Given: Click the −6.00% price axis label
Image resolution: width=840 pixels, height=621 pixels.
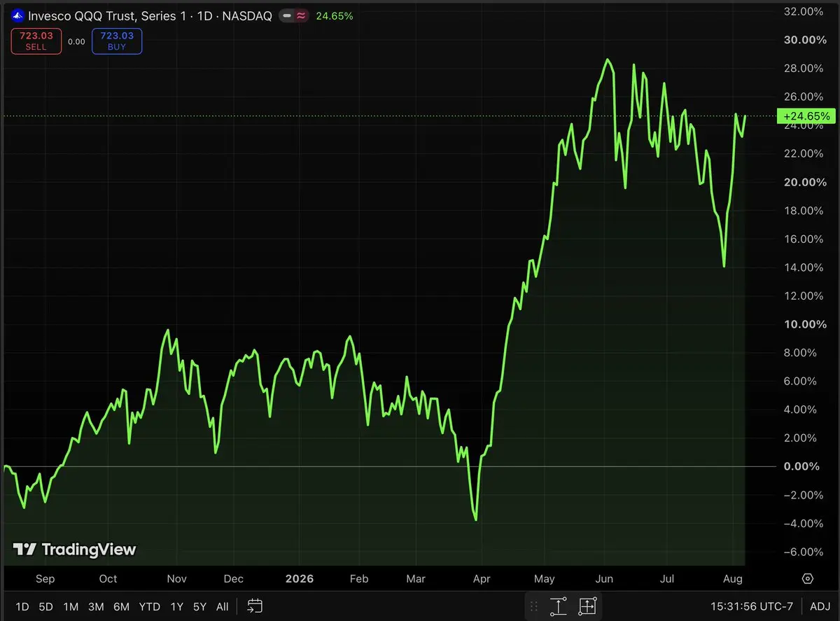Looking at the screenshot, I should point(805,552).
